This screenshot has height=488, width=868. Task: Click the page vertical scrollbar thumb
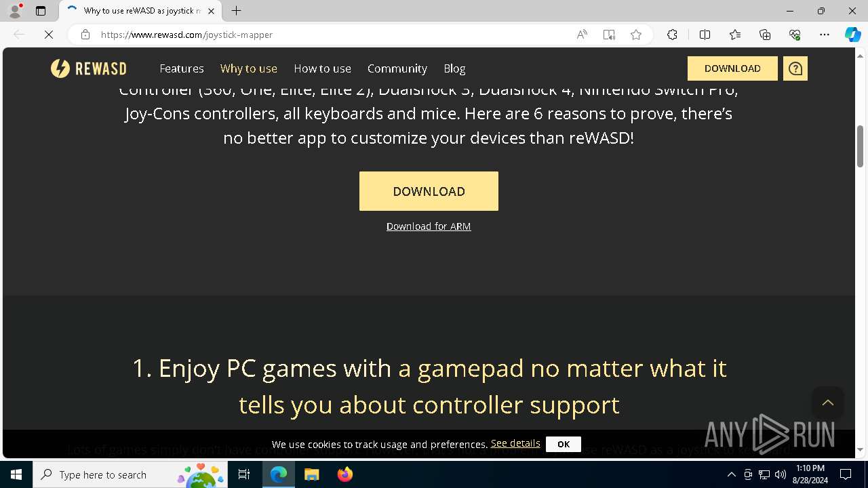(860, 146)
